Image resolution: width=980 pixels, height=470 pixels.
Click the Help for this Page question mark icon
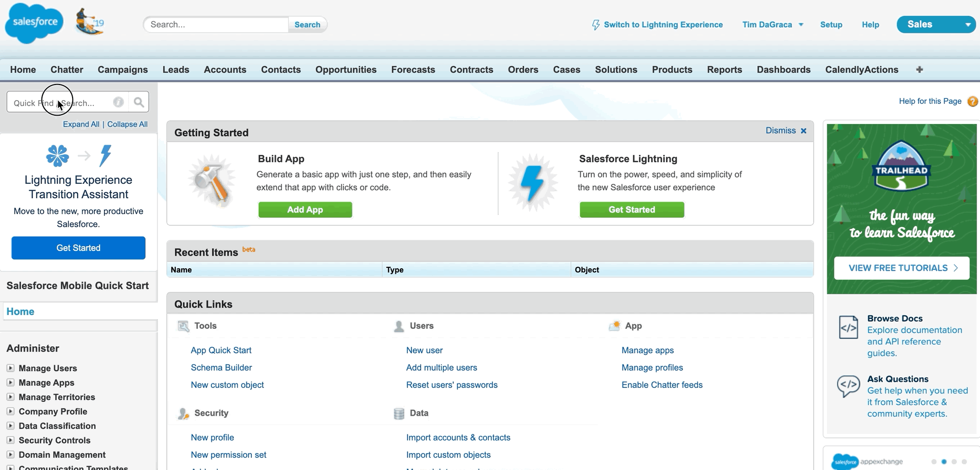[x=972, y=101]
